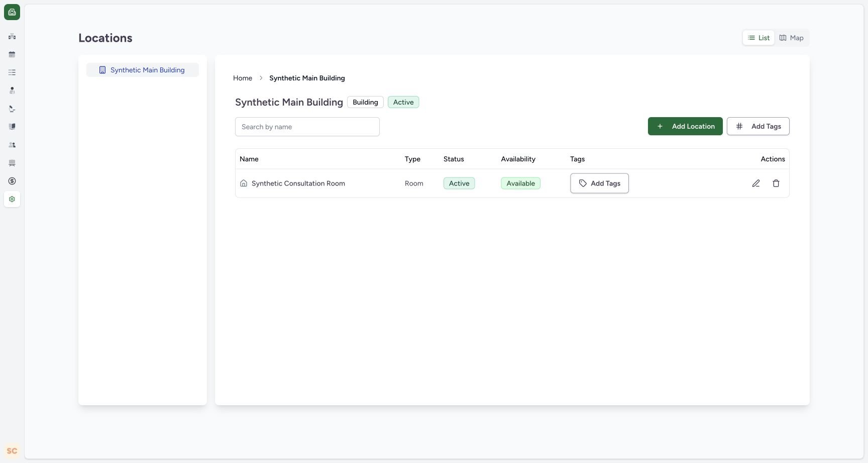Click the Locations page title
This screenshot has width=868, height=463.
pos(105,38)
